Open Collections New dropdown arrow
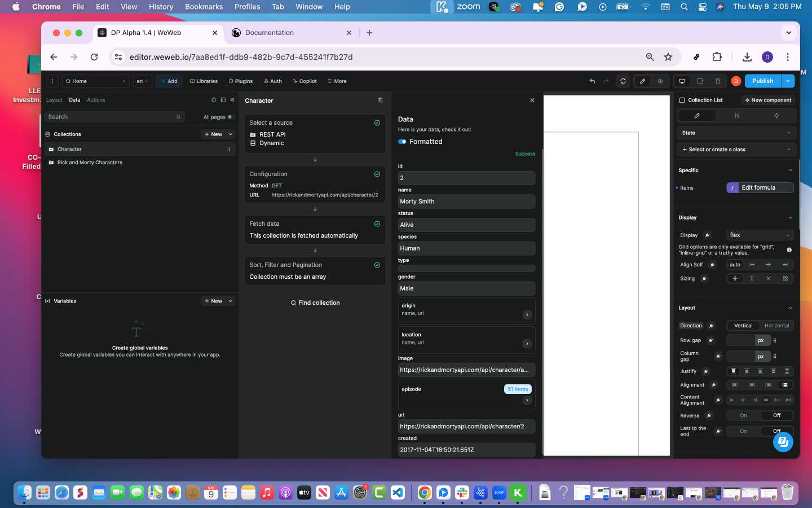This screenshot has height=508, width=812. pos(231,134)
